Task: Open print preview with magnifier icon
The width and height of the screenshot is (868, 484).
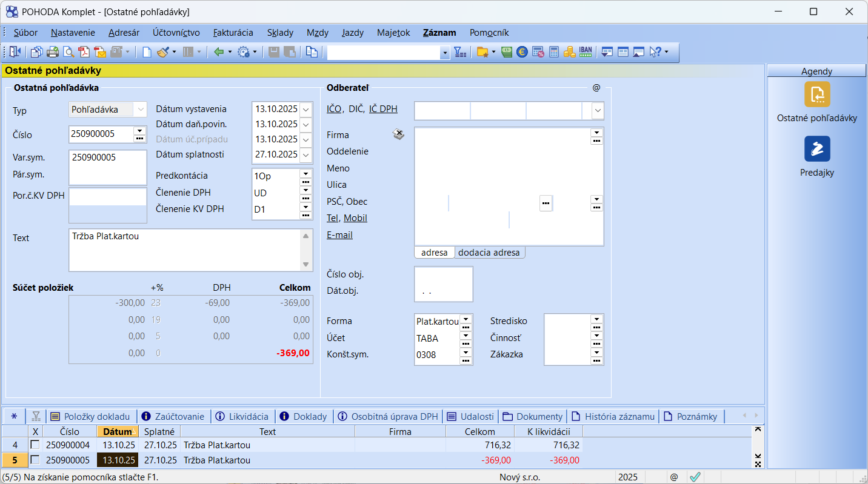Action: pos(68,52)
